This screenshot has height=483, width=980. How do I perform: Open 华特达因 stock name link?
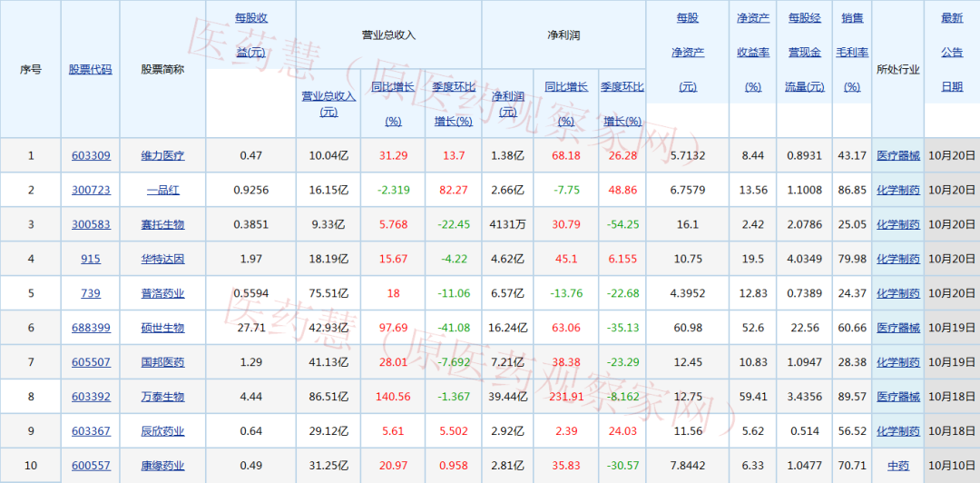pyautogui.click(x=162, y=259)
